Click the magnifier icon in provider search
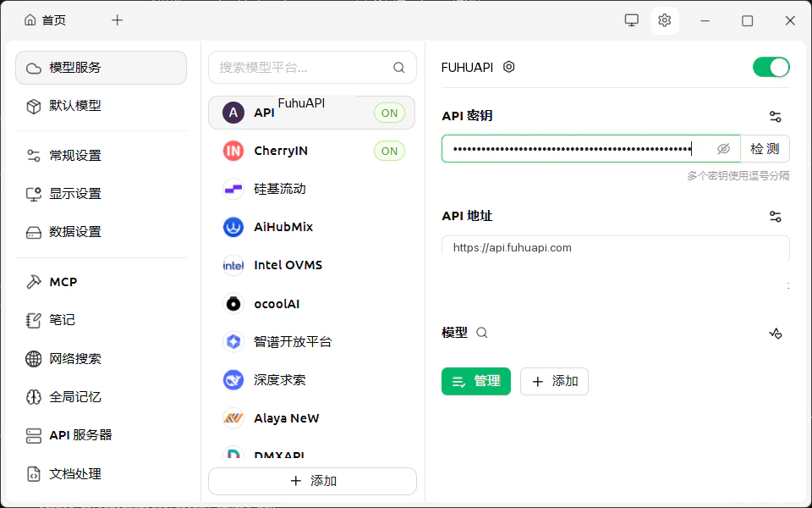812x508 pixels. click(x=398, y=68)
